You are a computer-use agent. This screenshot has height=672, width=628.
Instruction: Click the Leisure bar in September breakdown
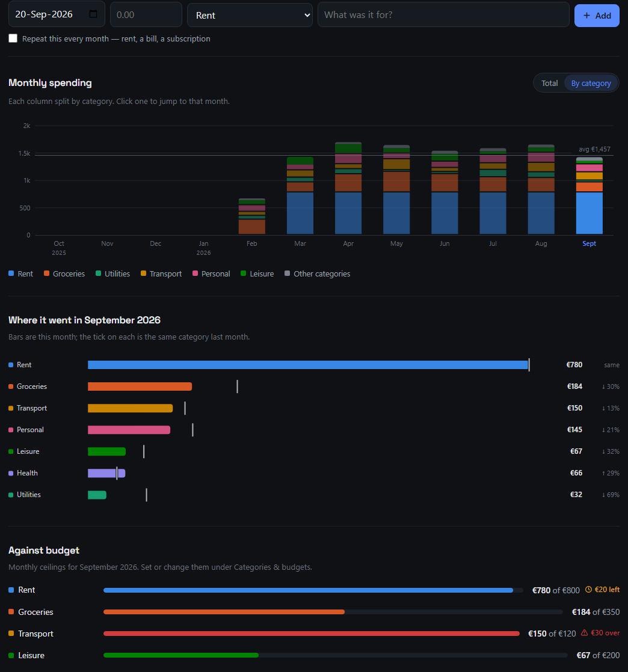pyautogui.click(x=107, y=451)
